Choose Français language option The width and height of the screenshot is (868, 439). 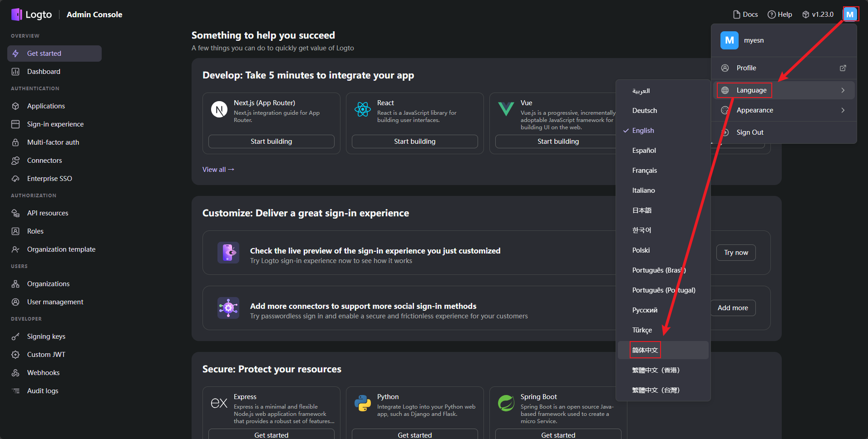tap(663, 171)
